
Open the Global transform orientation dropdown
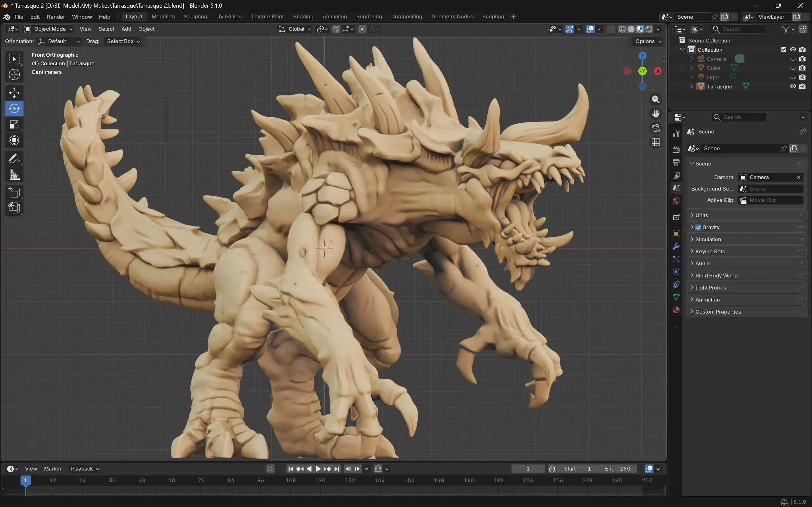point(294,29)
